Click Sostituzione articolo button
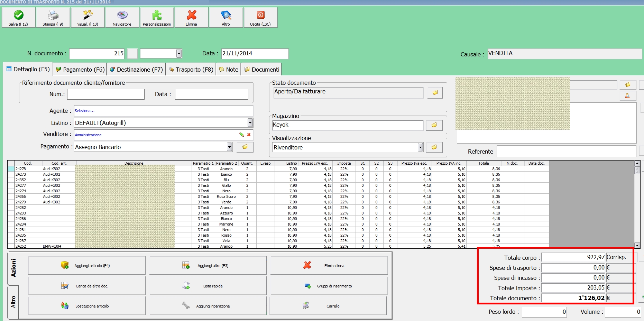This screenshot has width=644, height=321. pos(87,306)
